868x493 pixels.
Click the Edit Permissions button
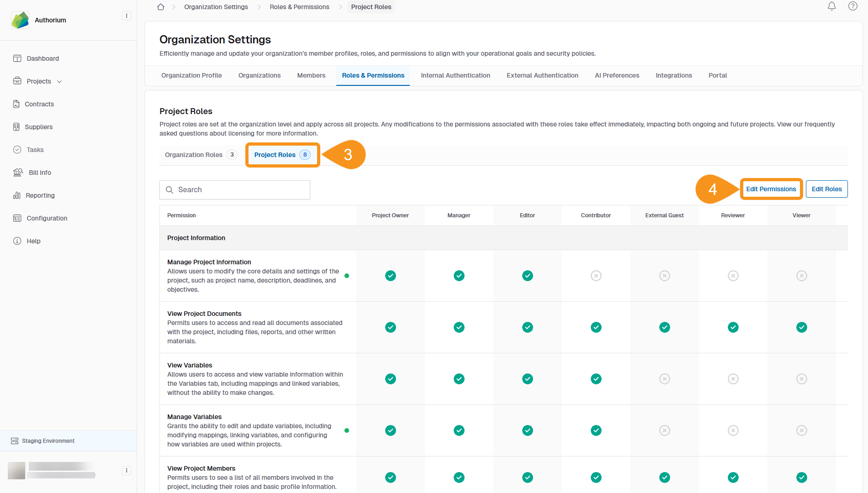(771, 189)
